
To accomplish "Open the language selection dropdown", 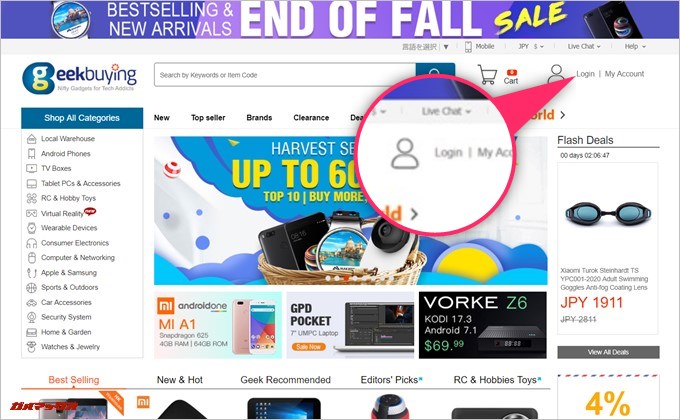I will [x=425, y=47].
